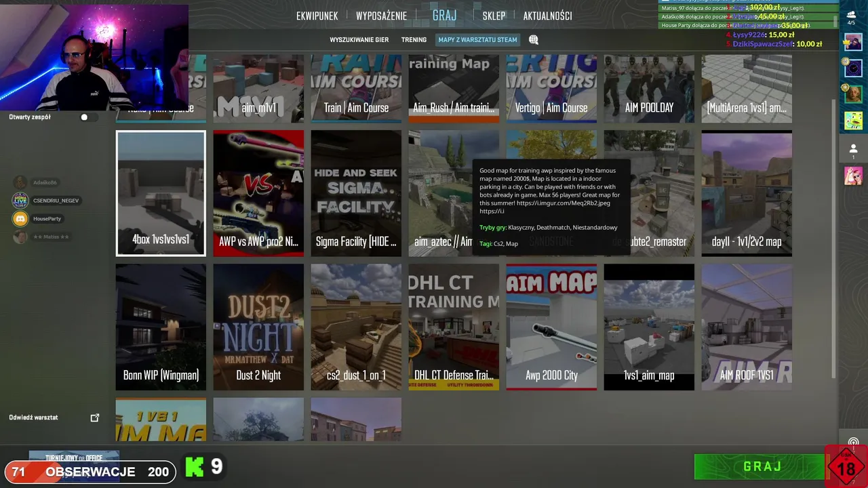Click the OBSERWACJE counter overlay
The image size is (868, 488).
[90, 472]
